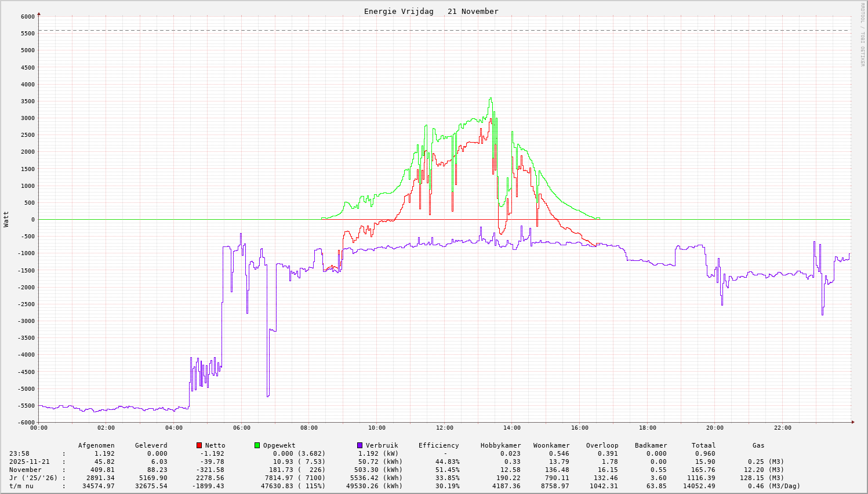Click the "Jr ('25/'26)" row label
This screenshot has height=494, width=868.
(x=33, y=478)
